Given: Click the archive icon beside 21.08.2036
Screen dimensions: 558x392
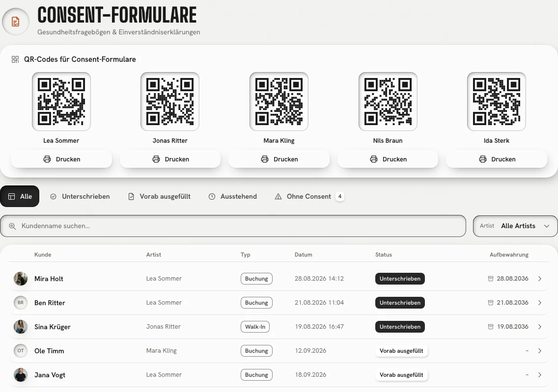Looking at the screenshot, I should coord(491,303).
